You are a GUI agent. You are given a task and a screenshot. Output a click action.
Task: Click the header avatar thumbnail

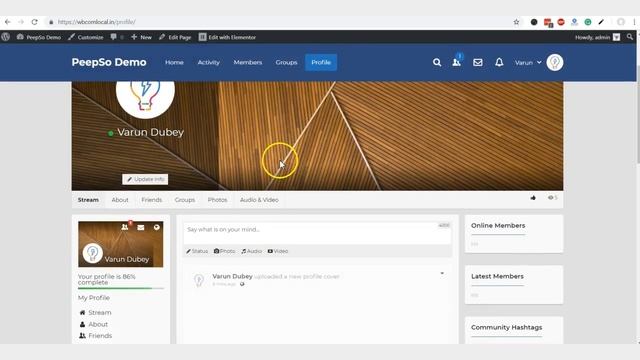tap(555, 62)
